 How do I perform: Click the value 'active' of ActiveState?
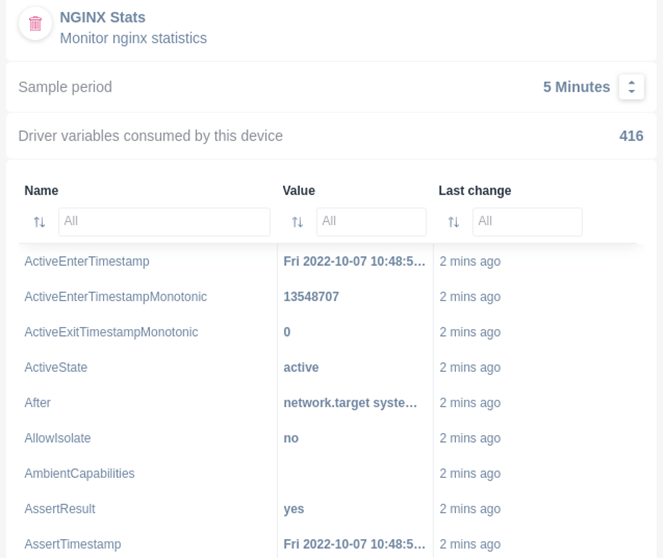click(301, 367)
